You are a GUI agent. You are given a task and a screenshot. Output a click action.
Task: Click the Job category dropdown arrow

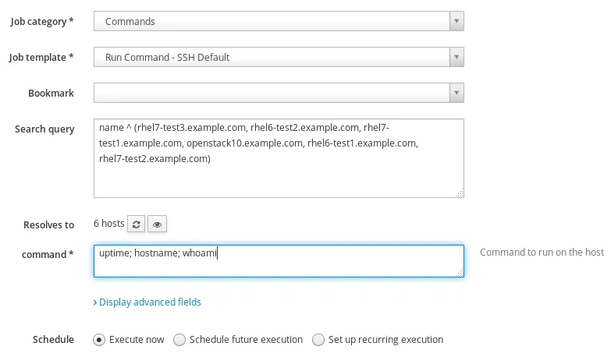point(456,21)
